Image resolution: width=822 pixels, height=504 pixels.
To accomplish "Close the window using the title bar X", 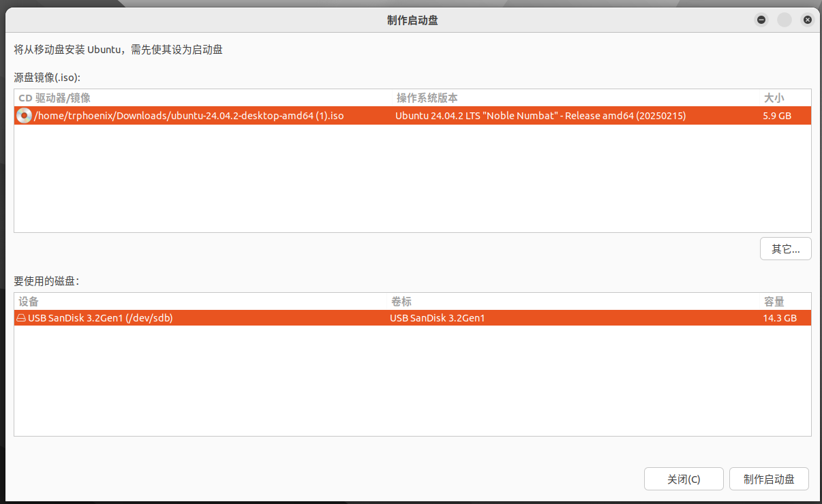I will click(808, 20).
